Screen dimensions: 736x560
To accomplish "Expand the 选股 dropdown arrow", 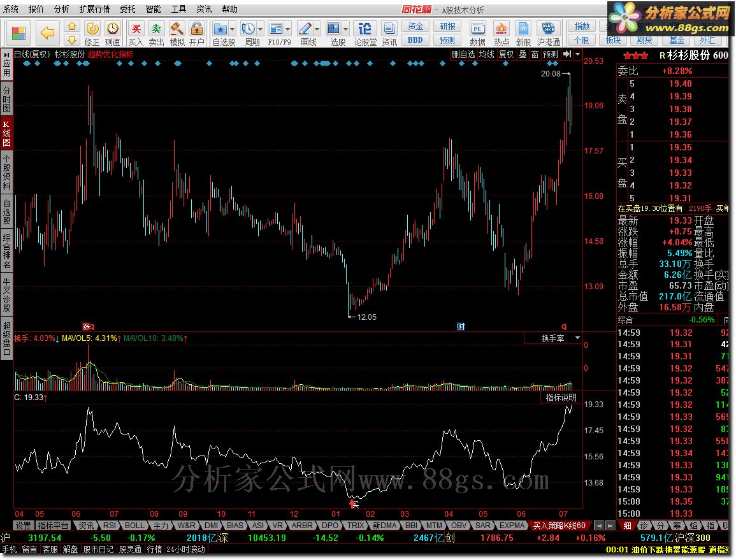I will [346, 29].
